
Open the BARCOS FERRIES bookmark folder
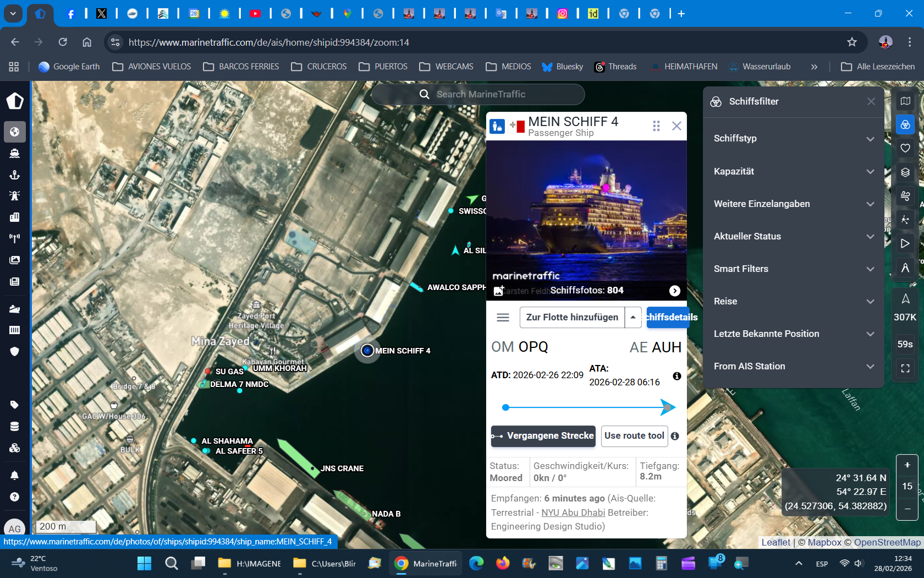(241, 67)
